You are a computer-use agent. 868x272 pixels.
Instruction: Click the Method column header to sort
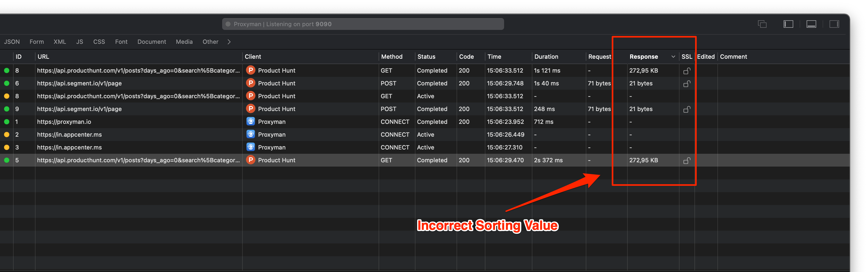click(x=392, y=57)
